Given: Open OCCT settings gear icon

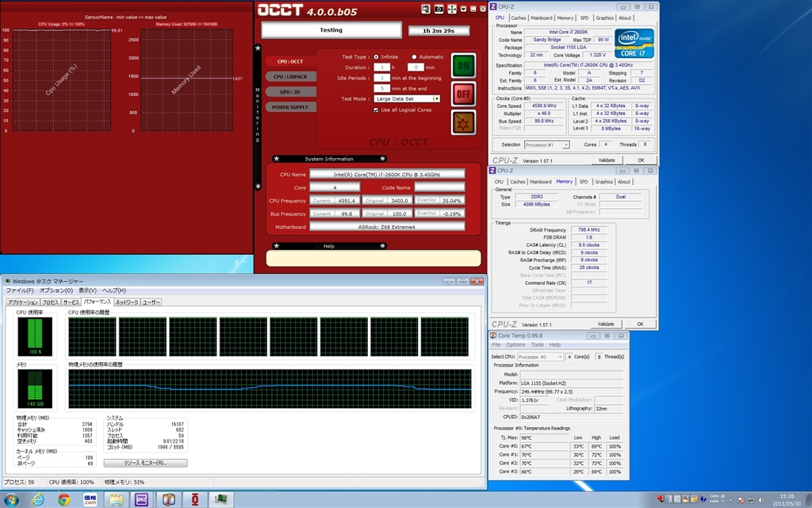Looking at the screenshot, I should [463, 123].
